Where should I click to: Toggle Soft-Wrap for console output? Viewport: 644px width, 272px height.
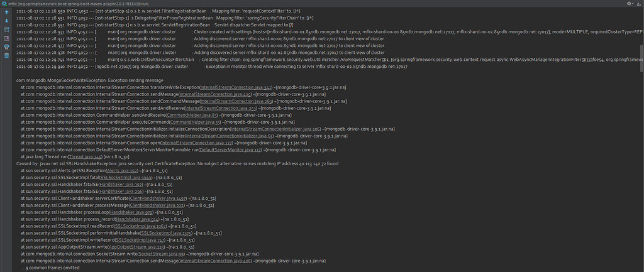point(6,30)
